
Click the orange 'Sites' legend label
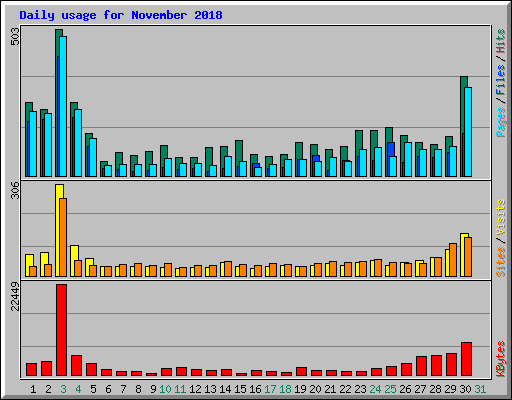(x=500, y=262)
